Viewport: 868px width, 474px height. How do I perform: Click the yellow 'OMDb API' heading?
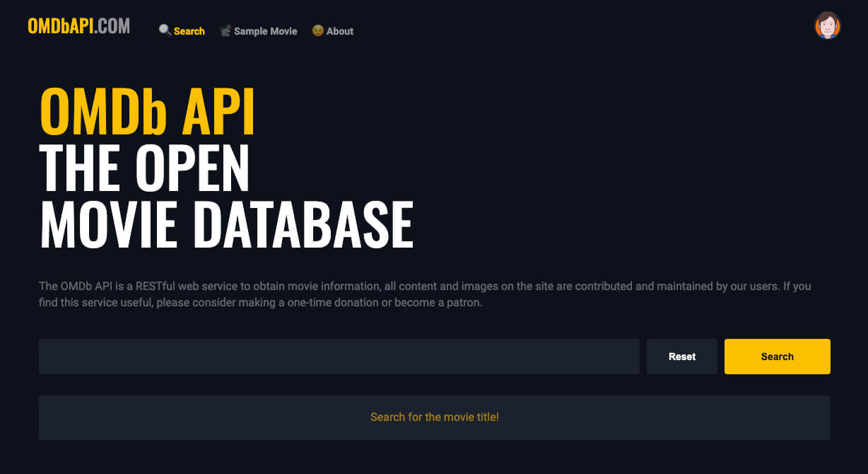tap(147, 112)
